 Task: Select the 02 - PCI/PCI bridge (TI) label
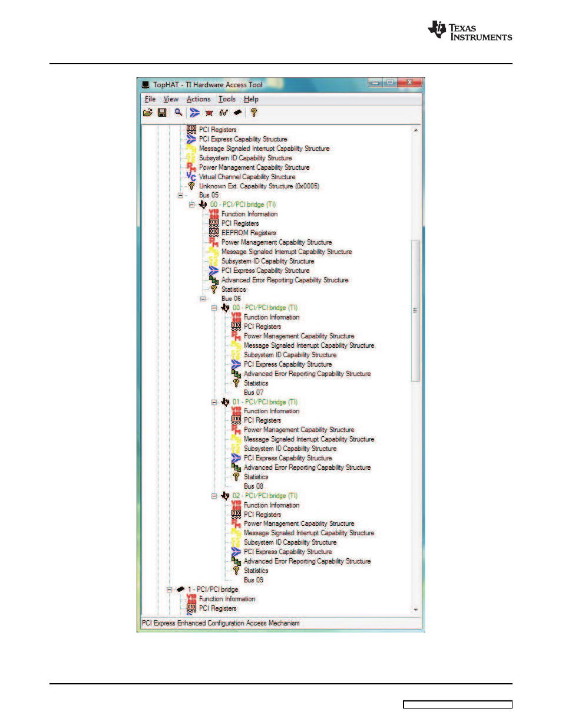pyautogui.click(x=265, y=496)
